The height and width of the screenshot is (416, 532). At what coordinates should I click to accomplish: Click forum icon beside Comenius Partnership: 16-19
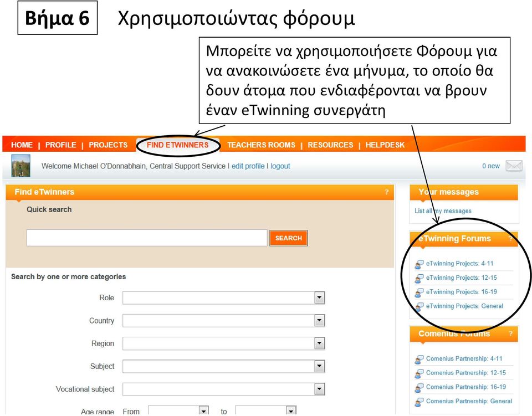pos(420,388)
